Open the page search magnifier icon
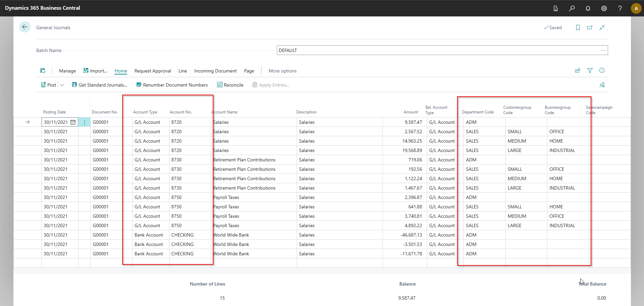 click(x=572, y=8)
